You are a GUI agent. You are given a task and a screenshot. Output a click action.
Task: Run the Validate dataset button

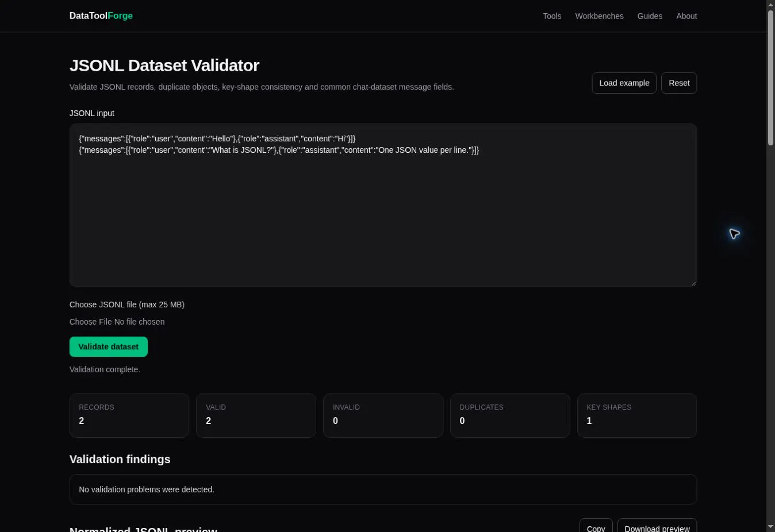(x=109, y=346)
